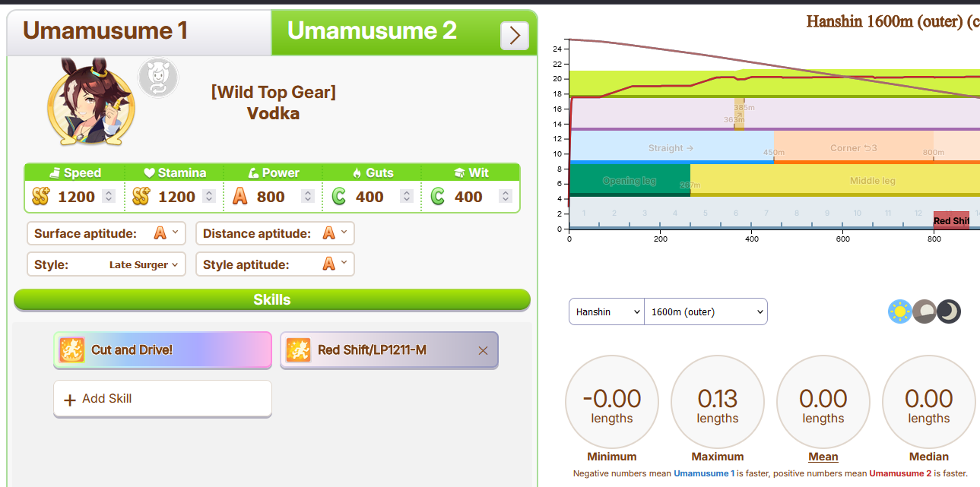This screenshot has width=980, height=487.
Task: Select the Red Shift/LP1211-M skill
Action: (389, 350)
